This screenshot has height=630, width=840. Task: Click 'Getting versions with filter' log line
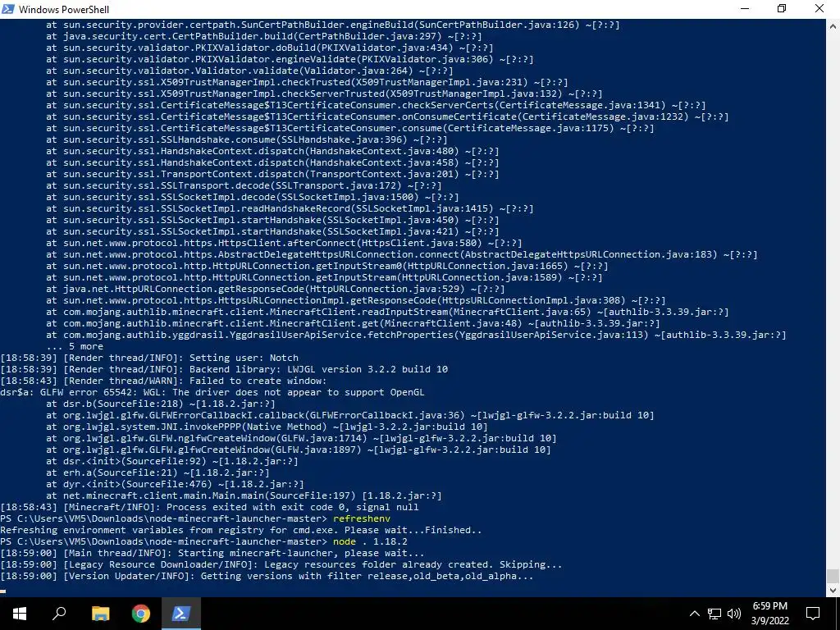[x=267, y=576]
